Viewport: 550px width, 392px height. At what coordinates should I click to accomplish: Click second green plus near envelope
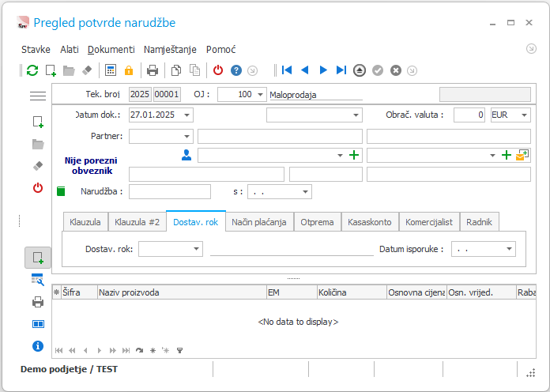point(507,155)
